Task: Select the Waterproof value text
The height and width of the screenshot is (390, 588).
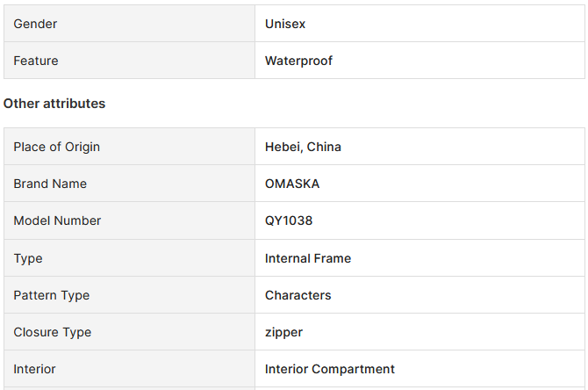Action: (298, 61)
